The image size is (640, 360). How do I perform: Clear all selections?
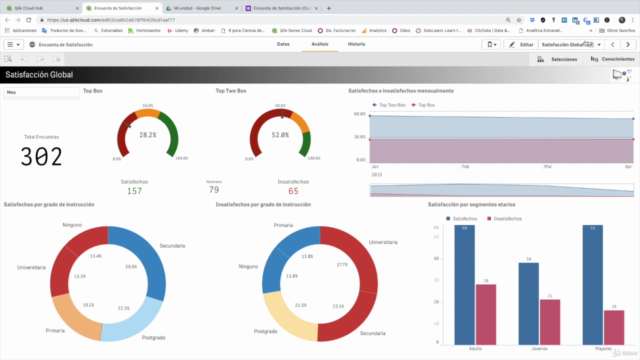tap(56, 59)
